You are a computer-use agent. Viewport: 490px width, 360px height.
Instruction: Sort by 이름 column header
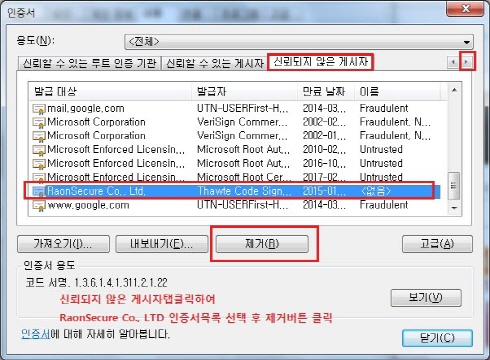coord(397,91)
